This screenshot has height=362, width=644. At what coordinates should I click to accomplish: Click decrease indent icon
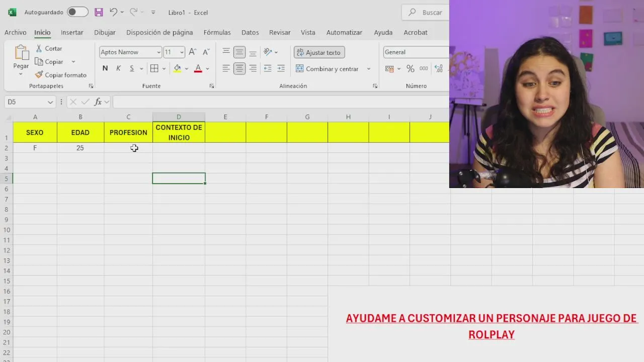click(268, 68)
